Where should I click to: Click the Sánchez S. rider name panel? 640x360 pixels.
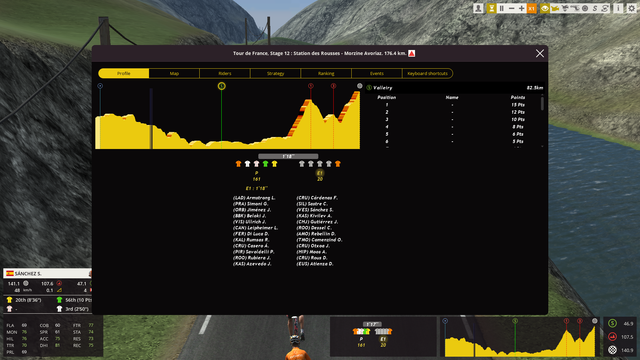pyautogui.click(x=47, y=273)
